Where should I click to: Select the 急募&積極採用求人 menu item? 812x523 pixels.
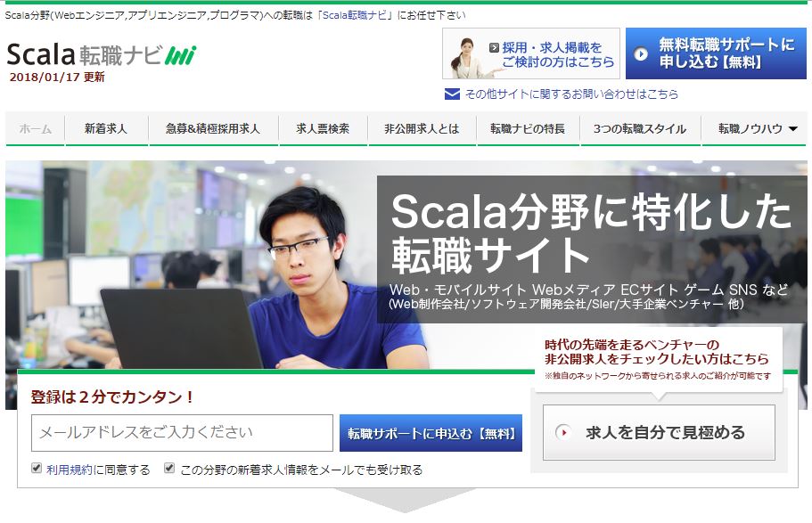(213, 129)
